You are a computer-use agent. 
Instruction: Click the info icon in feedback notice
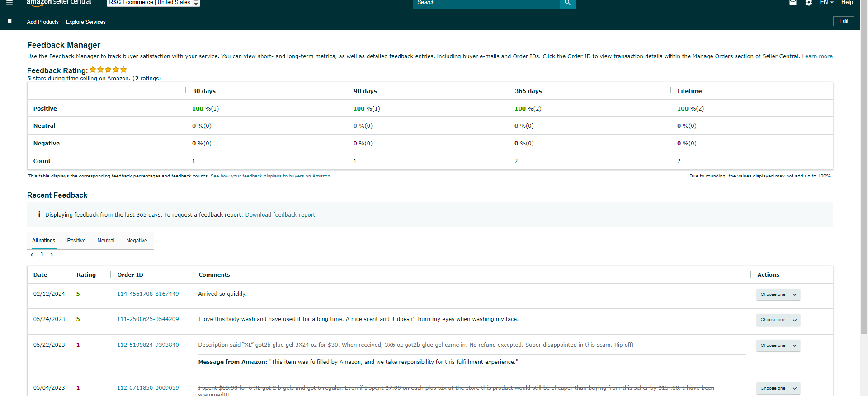[39, 214]
